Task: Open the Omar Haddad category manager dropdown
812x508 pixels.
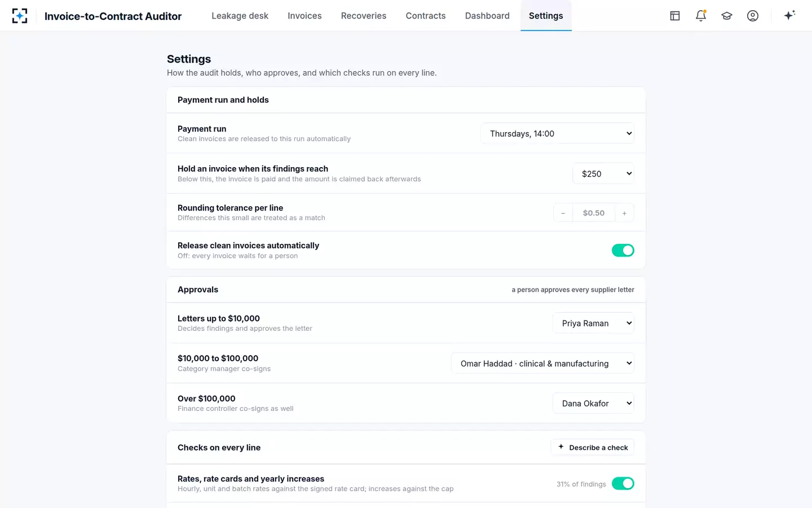Action: click(x=542, y=364)
